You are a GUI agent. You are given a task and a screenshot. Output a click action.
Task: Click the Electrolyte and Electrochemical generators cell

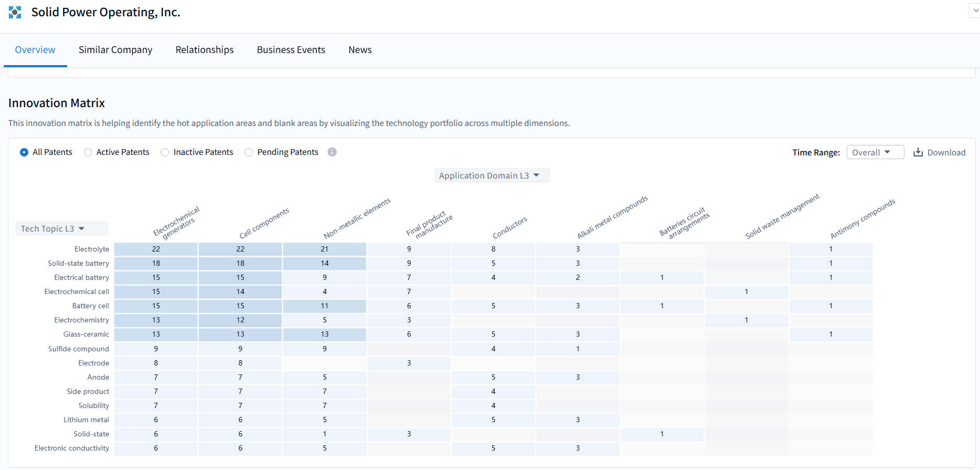tap(156, 249)
